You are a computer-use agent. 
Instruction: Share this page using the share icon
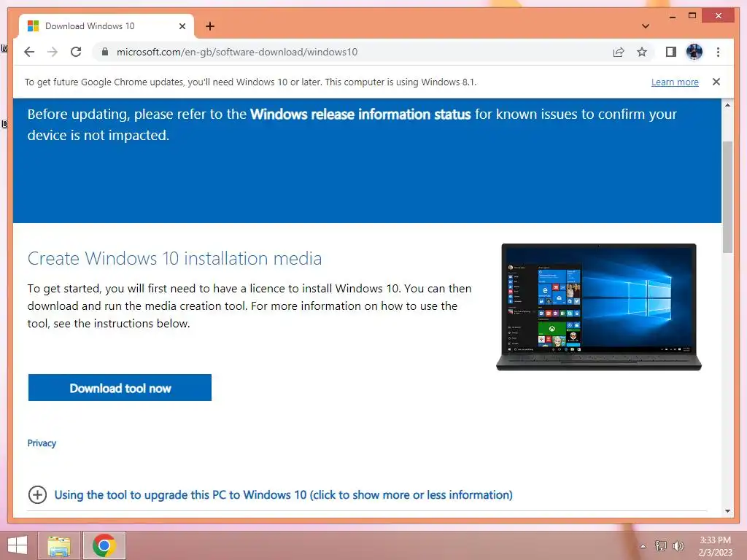pyautogui.click(x=619, y=52)
